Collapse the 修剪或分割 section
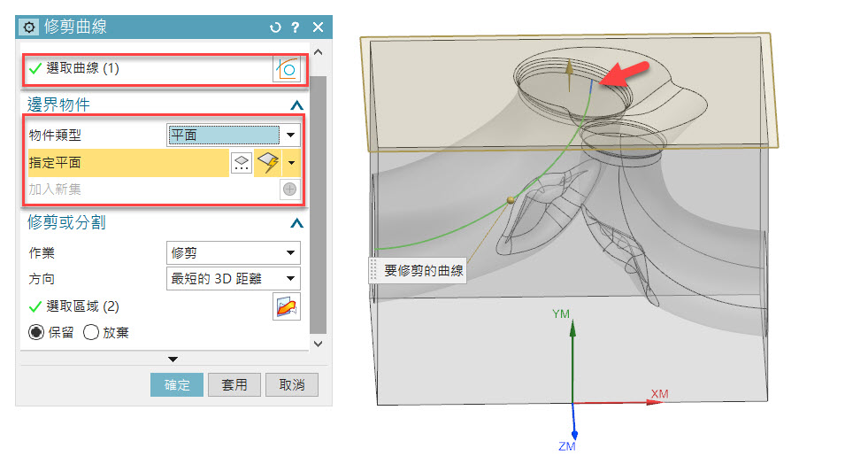 [296, 223]
